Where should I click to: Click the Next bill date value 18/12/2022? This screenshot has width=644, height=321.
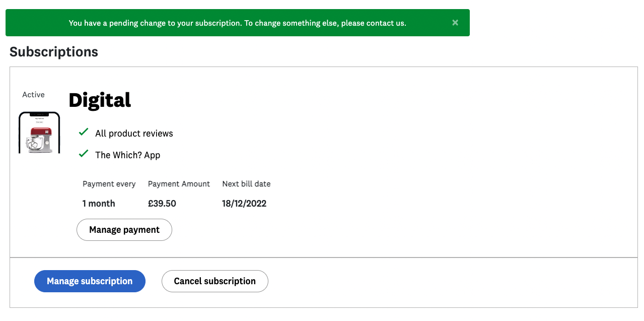point(244,203)
